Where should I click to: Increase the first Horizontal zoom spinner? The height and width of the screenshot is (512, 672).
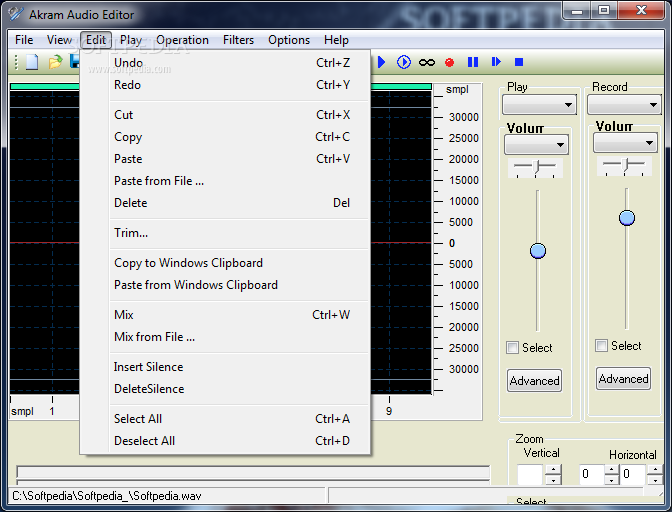612,469
